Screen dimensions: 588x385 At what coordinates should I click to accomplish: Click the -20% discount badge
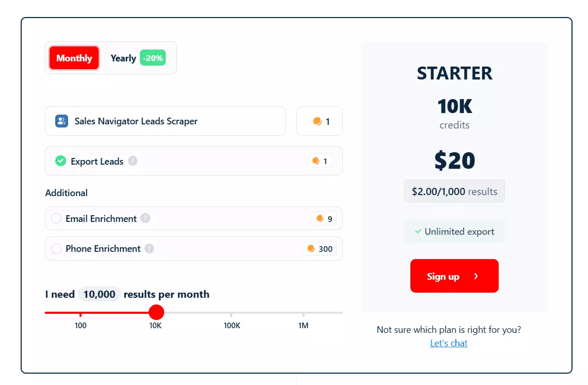point(152,58)
